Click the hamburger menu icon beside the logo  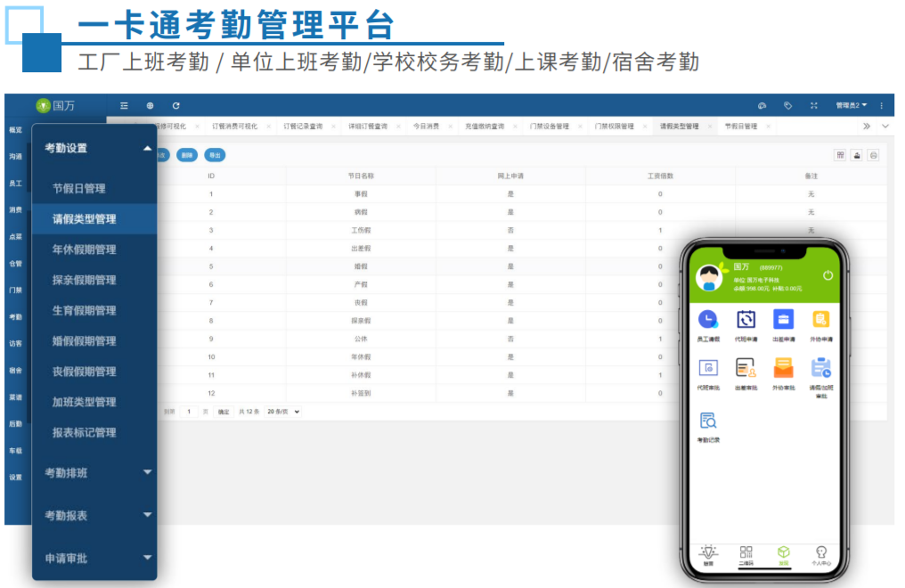pyautogui.click(x=124, y=105)
